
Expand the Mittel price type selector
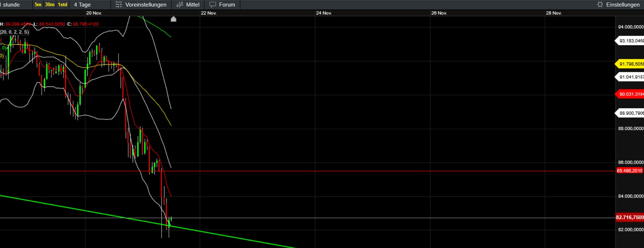point(192,5)
